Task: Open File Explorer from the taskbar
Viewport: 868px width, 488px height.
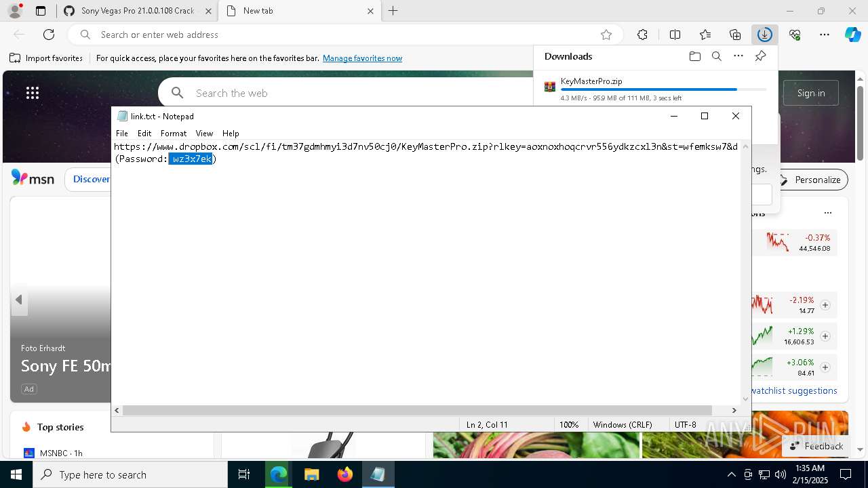Action: (x=311, y=474)
